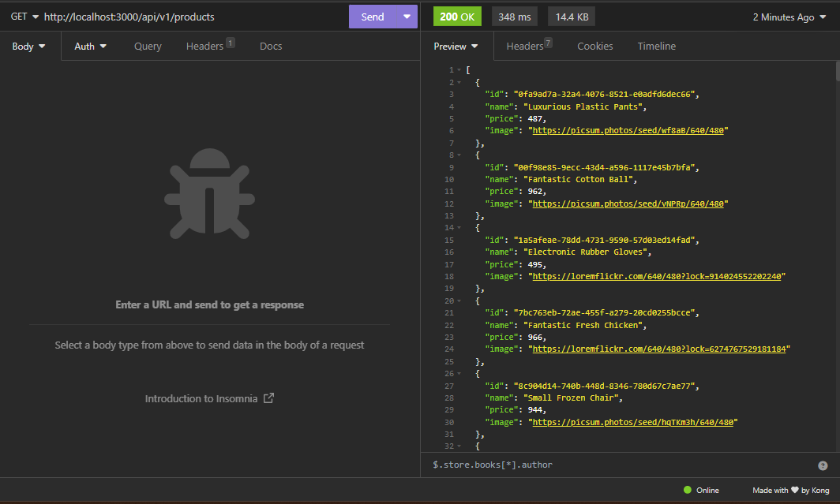
Task: Click the response JSONPath filter field
Action: pos(616,465)
